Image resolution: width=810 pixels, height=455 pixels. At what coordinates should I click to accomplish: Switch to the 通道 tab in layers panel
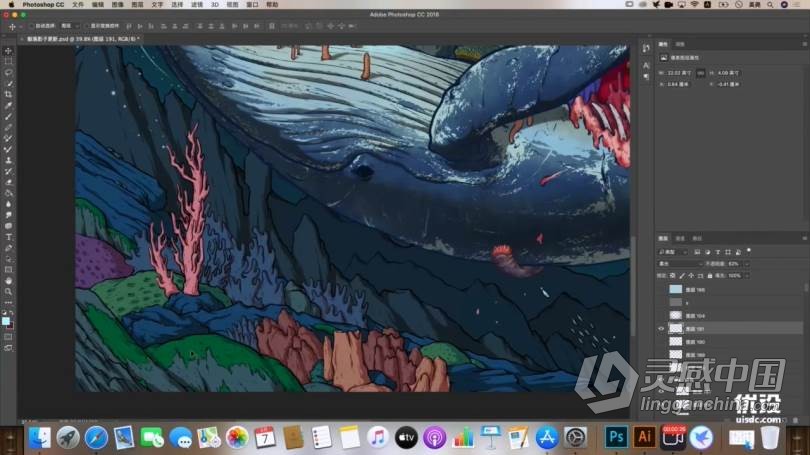681,239
